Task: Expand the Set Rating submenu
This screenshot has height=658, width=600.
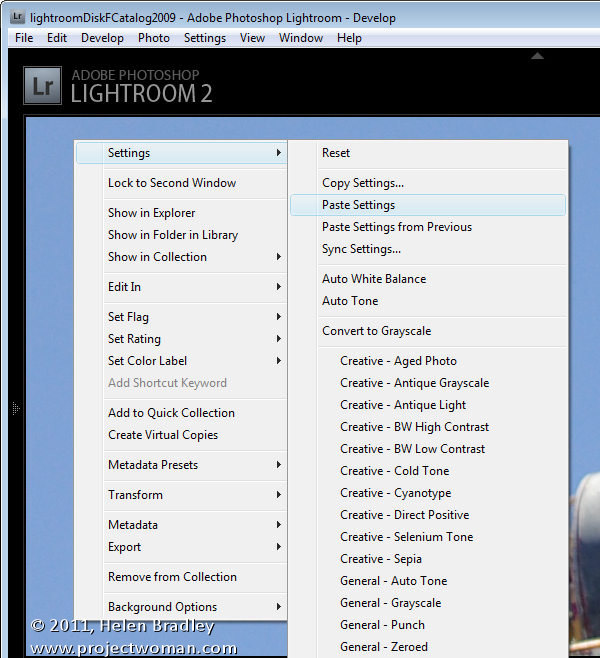Action: 182,339
